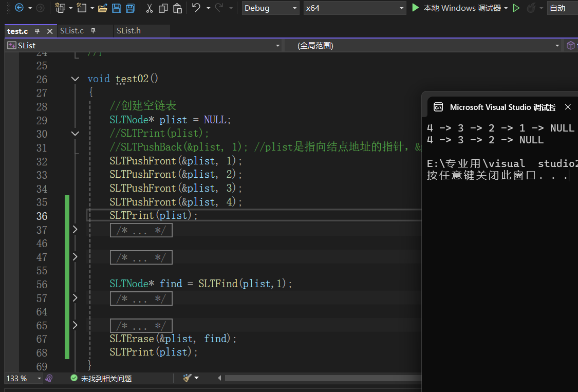Open the x64 platform dropdown
The image size is (578, 392).
(355, 8)
